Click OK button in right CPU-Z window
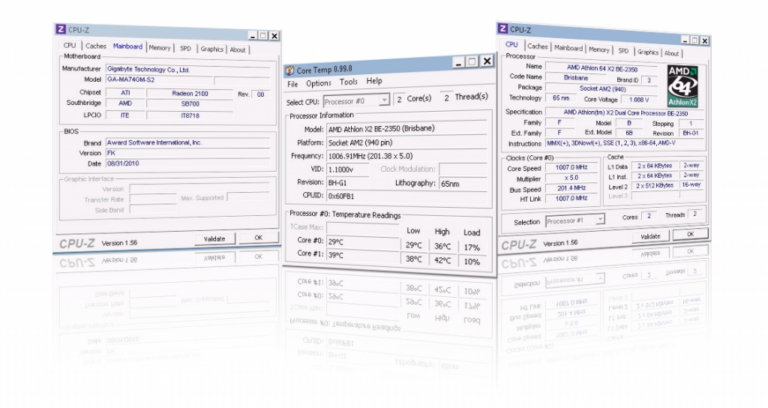Screen dimensions: 768x408 click(690, 234)
